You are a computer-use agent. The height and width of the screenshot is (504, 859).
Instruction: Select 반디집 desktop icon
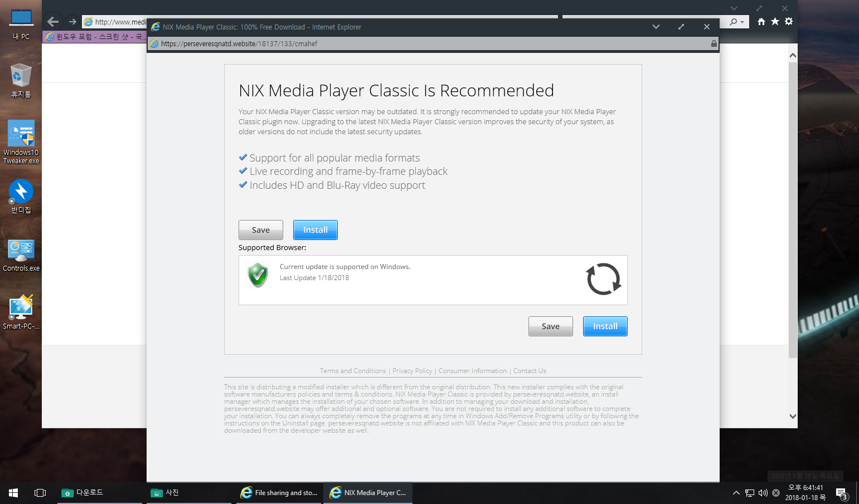[21, 197]
